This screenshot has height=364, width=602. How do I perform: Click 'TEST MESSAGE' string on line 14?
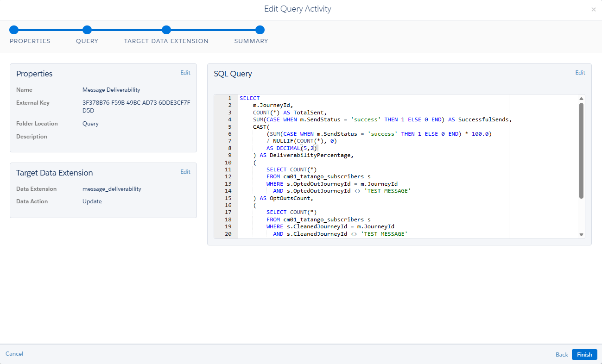pos(387,191)
